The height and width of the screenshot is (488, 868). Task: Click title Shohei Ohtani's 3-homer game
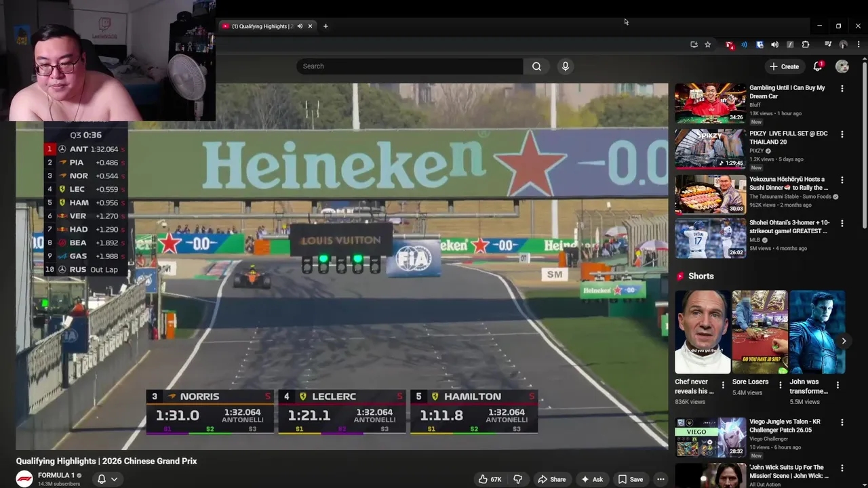789,227
